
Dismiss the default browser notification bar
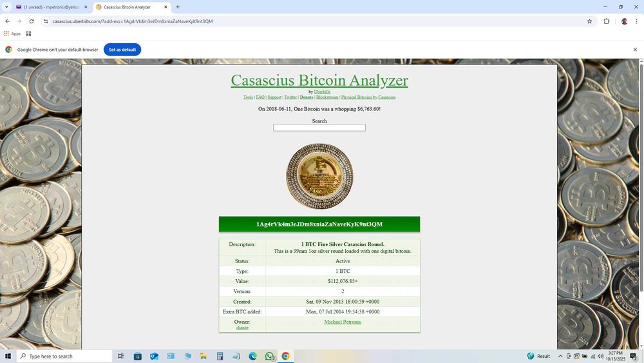[x=635, y=50]
